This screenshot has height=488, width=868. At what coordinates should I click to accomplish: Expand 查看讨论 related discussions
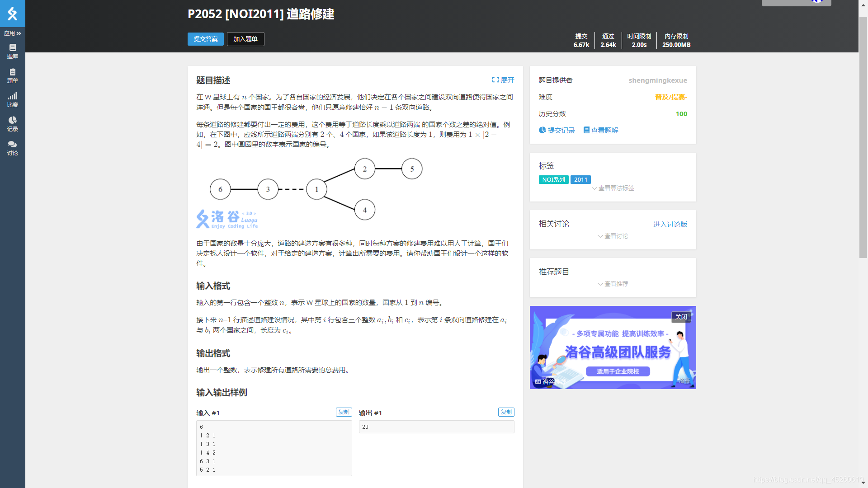tap(613, 236)
